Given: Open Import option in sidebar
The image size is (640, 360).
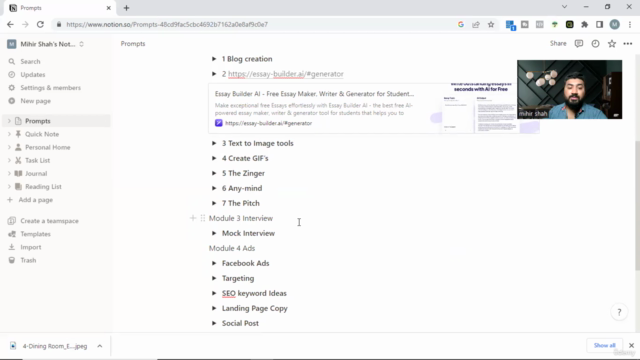Looking at the screenshot, I should [x=31, y=247].
